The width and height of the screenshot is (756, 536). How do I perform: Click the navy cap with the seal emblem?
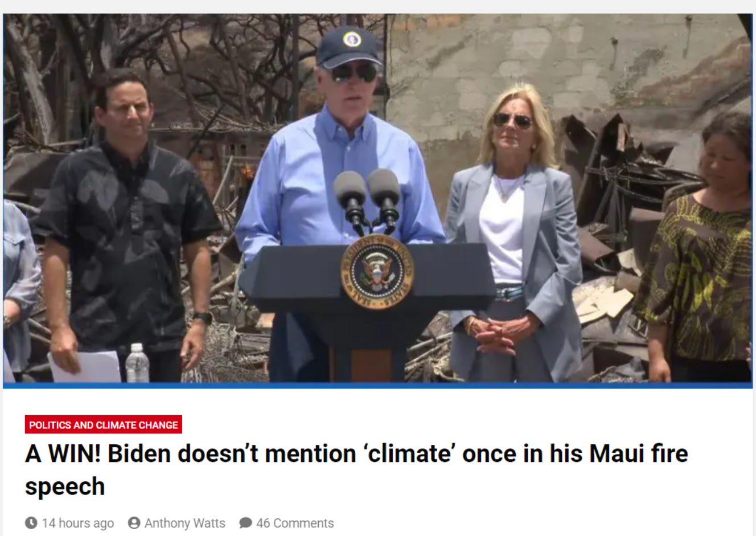tap(348, 46)
